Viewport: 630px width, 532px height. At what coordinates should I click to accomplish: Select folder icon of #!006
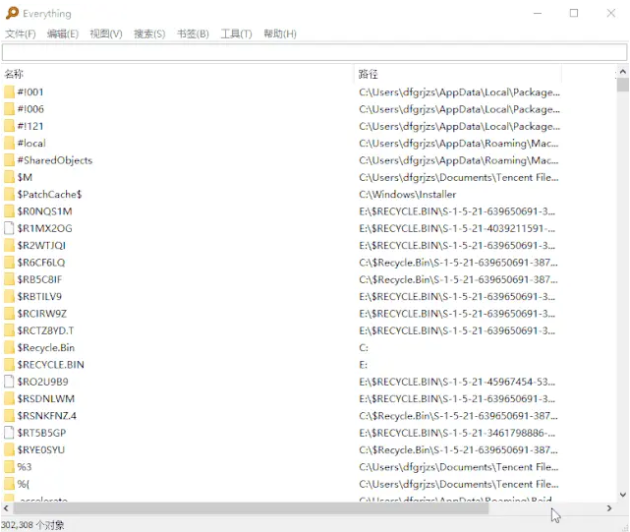pos(9,109)
